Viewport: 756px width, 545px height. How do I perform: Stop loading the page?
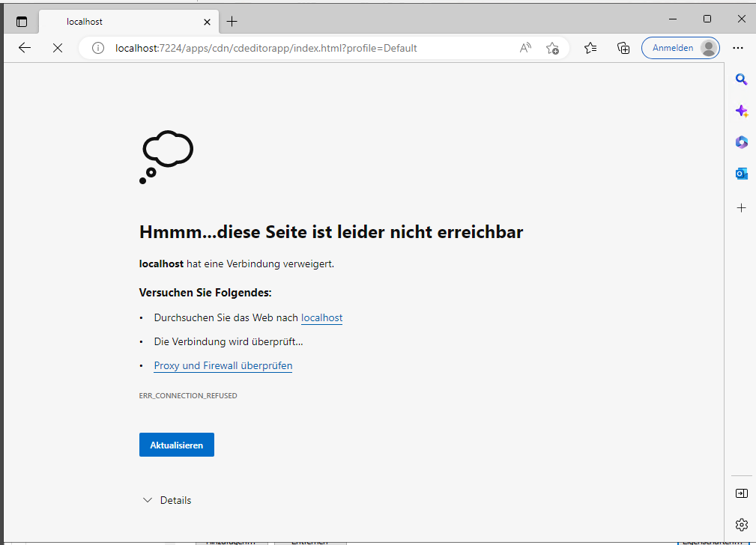click(x=58, y=48)
